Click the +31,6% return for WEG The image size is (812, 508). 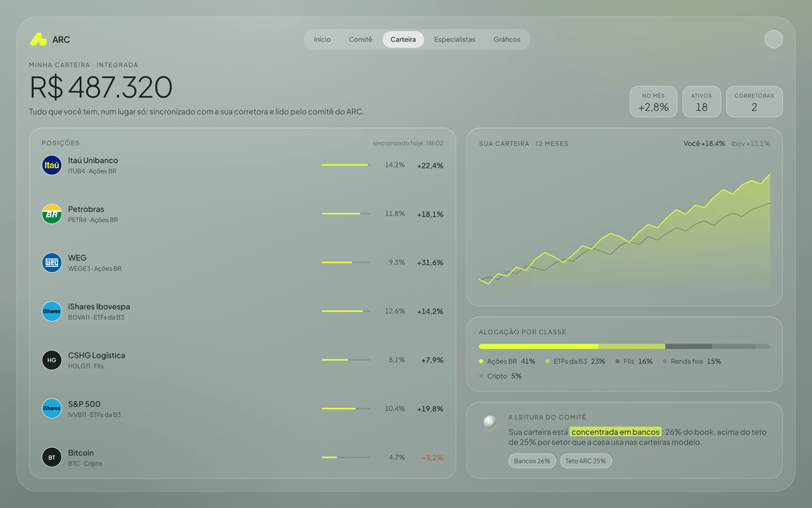click(430, 263)
